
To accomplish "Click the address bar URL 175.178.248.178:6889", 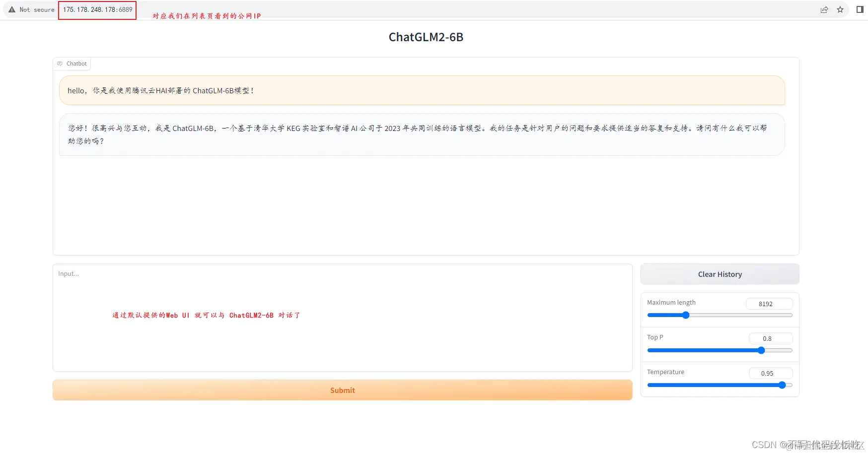I will point(98,9).
